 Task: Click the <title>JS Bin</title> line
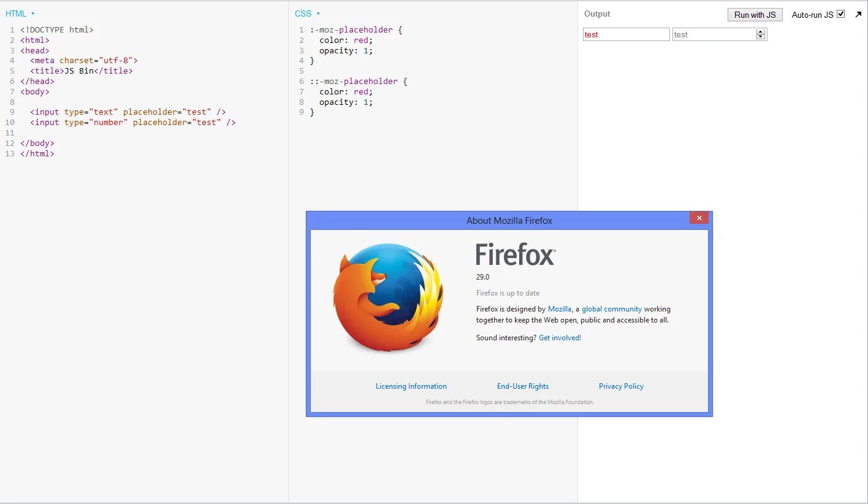tap(82, 71)
